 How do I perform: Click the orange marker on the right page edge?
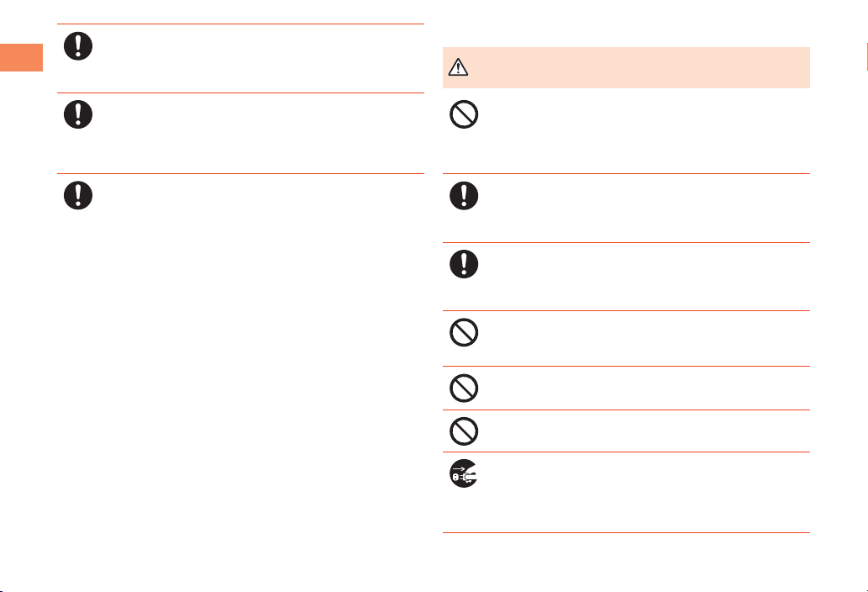coord(867,57)
